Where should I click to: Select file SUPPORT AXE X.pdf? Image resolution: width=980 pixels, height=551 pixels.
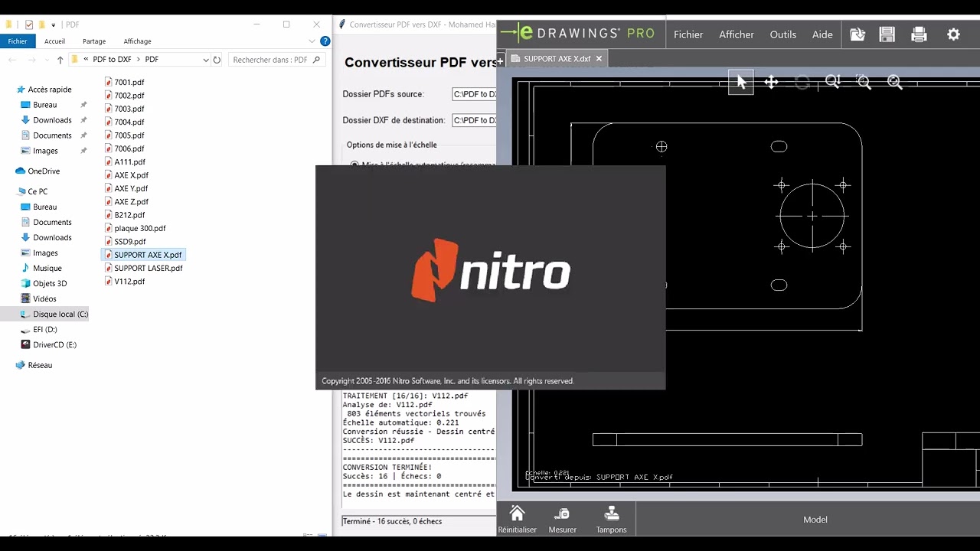(x=142, y=255)
